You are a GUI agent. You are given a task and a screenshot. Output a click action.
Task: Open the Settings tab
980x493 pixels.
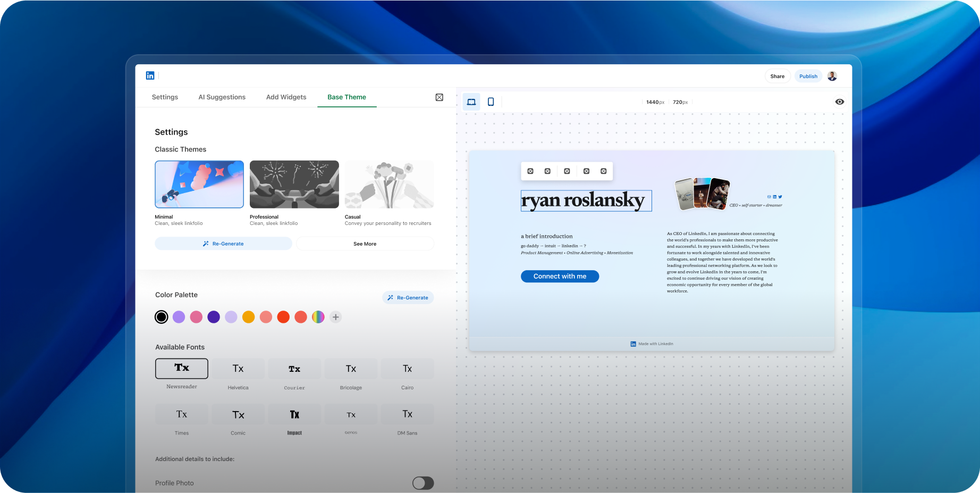click(165, 97)
